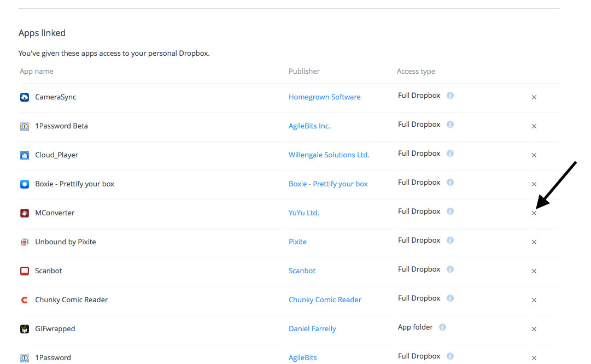
Task: Open Daniel Farrelly publisher link
Action: point(312,329)
